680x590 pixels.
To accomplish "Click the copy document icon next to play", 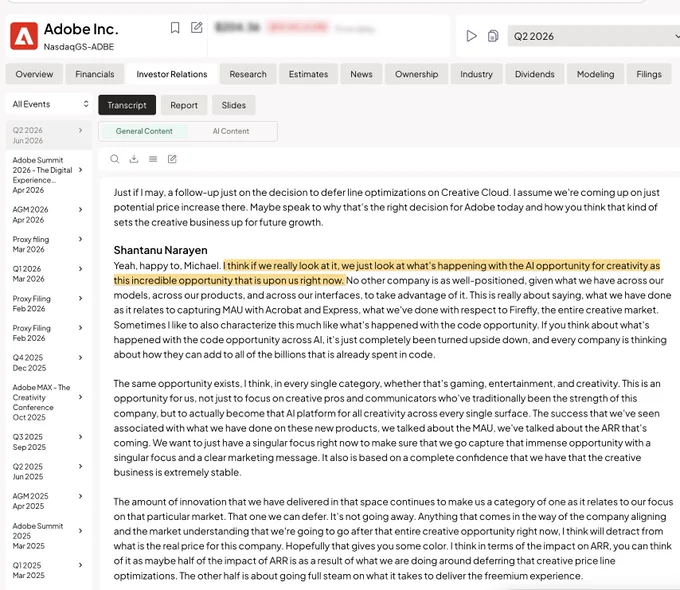I will coord(493,36).
